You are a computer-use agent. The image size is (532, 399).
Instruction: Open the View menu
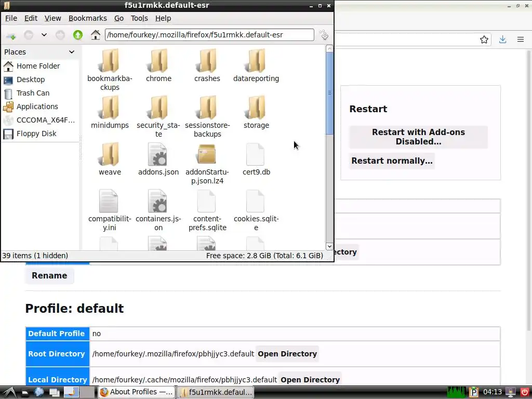(52, 18)
